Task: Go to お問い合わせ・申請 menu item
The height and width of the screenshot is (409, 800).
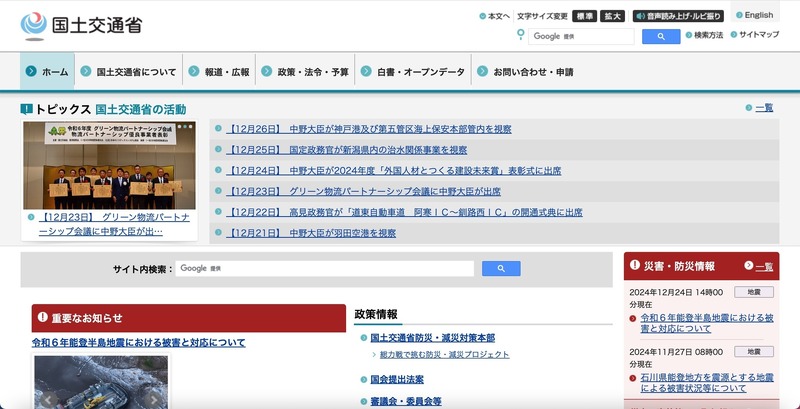Action: pos(525,72)
